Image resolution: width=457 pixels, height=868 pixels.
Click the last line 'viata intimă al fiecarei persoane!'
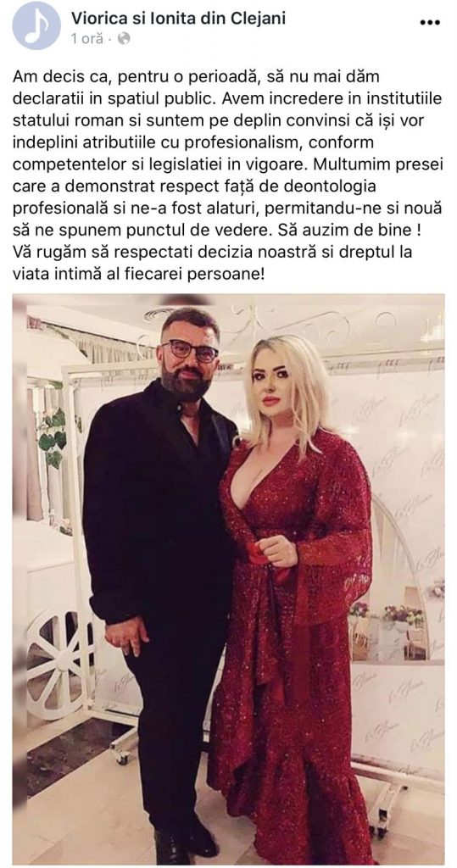[x=138, y=273]
